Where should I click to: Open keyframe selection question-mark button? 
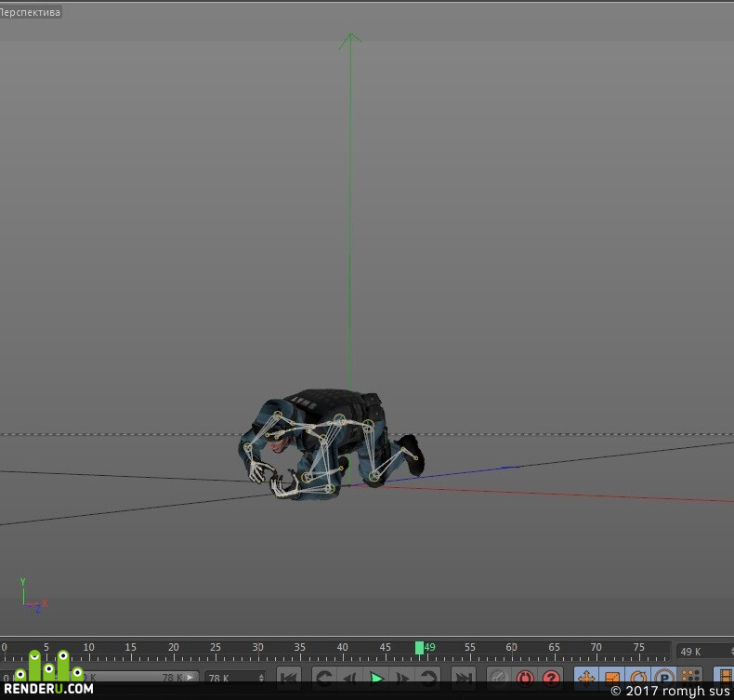551,678
